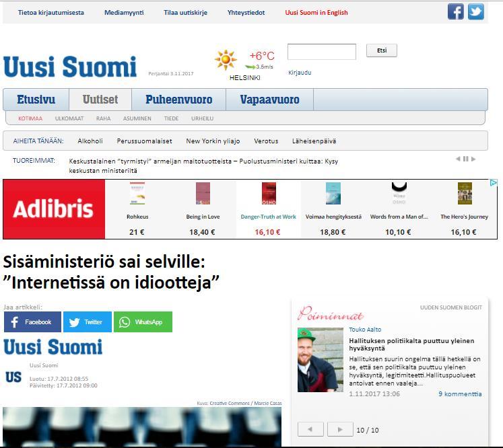Open the Facebook icon in the header
Viewport: 503px width, 448px height.
point(455,12)
